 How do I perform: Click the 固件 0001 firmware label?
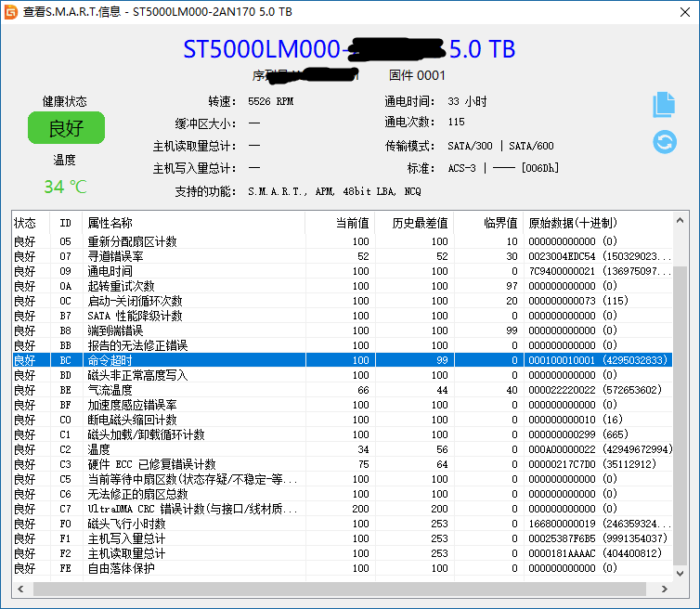click(417, 75)
